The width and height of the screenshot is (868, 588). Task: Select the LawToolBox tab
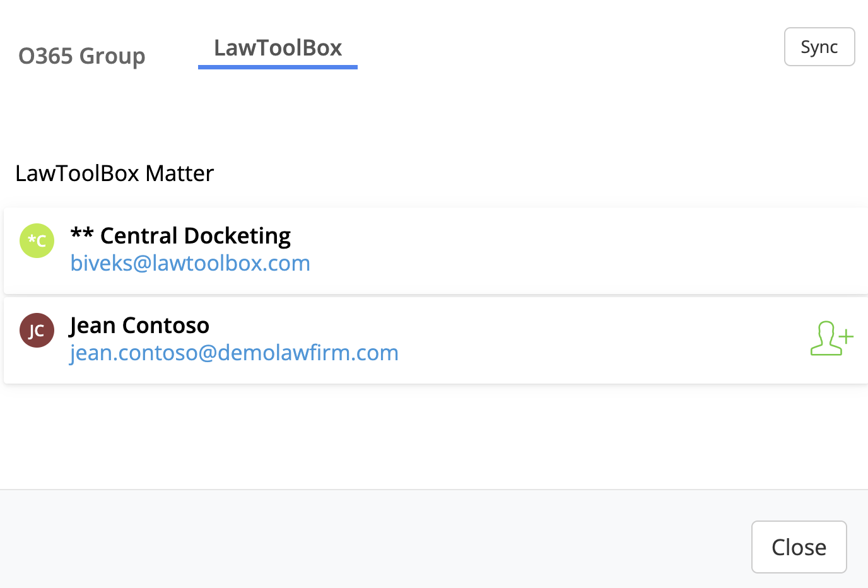278,48
